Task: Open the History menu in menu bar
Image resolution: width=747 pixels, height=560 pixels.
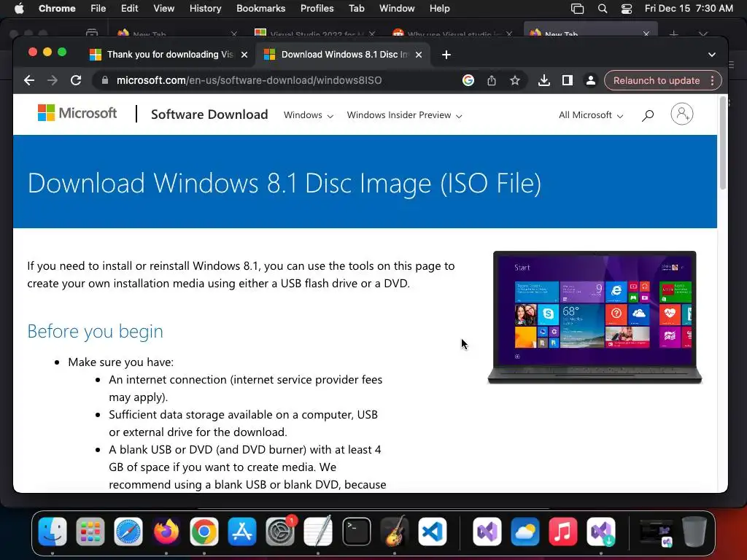Action: [205, 9]
